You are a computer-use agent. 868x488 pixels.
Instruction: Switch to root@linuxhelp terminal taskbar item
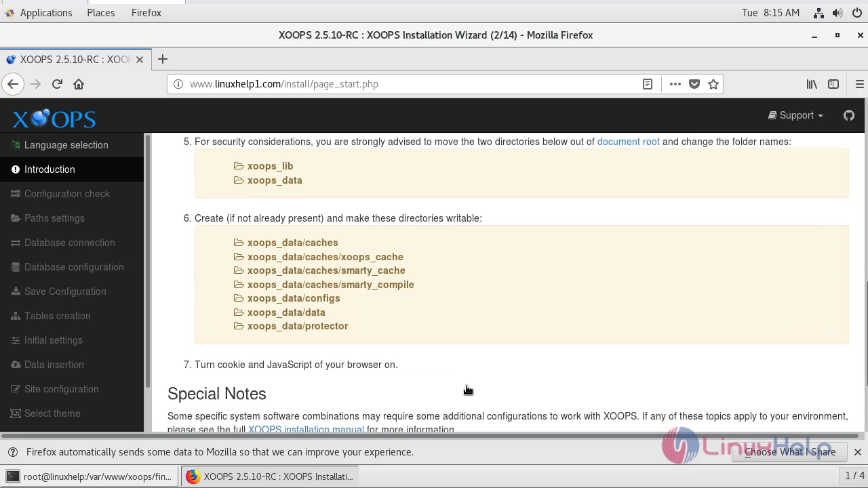(x=90, y=476)
